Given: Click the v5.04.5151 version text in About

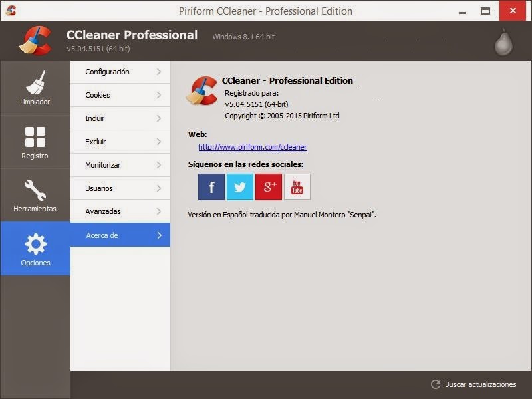Looking at the screenshot, I should (x=257, y=104).
